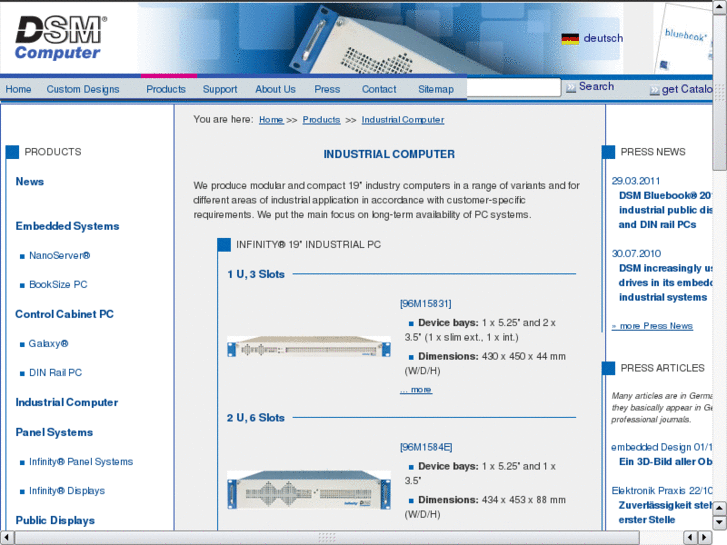Open Public Displays category
The height and width of the screenshot is (545, 727).
click(55, 520)
